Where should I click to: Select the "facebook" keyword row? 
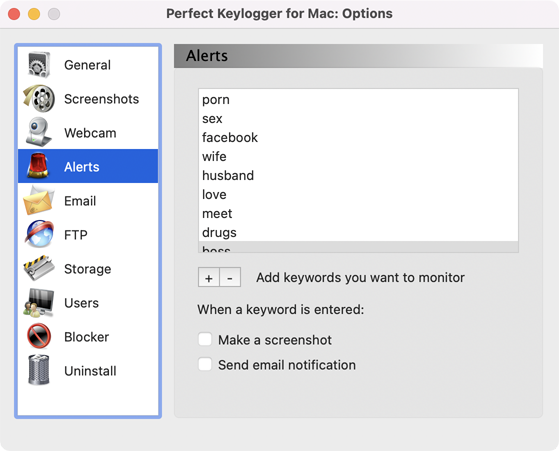coord(358,137)
